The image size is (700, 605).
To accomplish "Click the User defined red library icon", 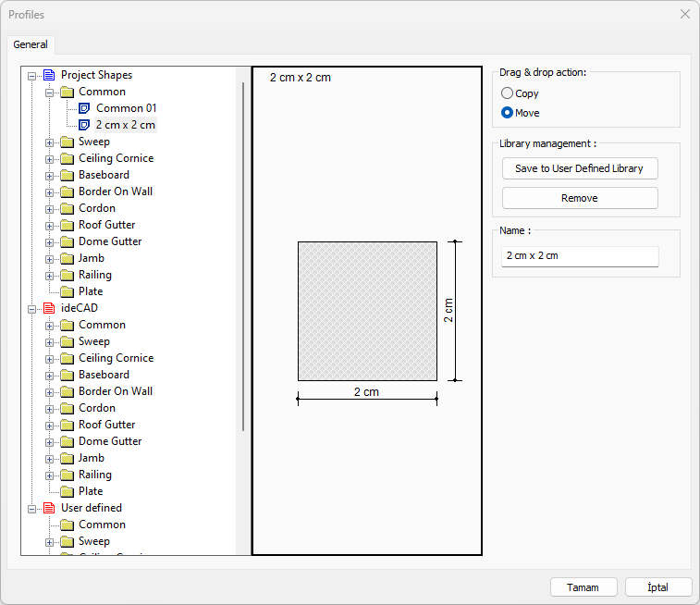I will click(x=49, y=508).
